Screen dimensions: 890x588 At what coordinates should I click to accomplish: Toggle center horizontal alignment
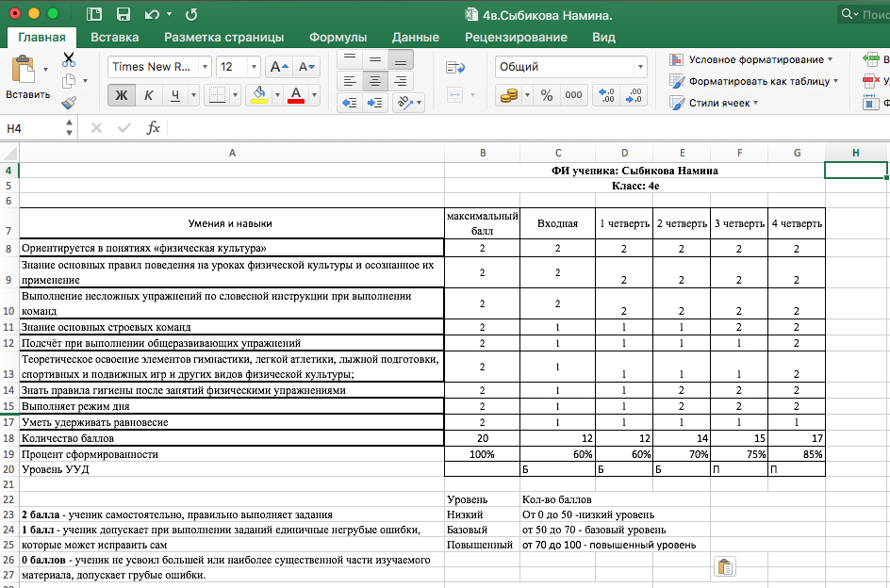(375, 81)
